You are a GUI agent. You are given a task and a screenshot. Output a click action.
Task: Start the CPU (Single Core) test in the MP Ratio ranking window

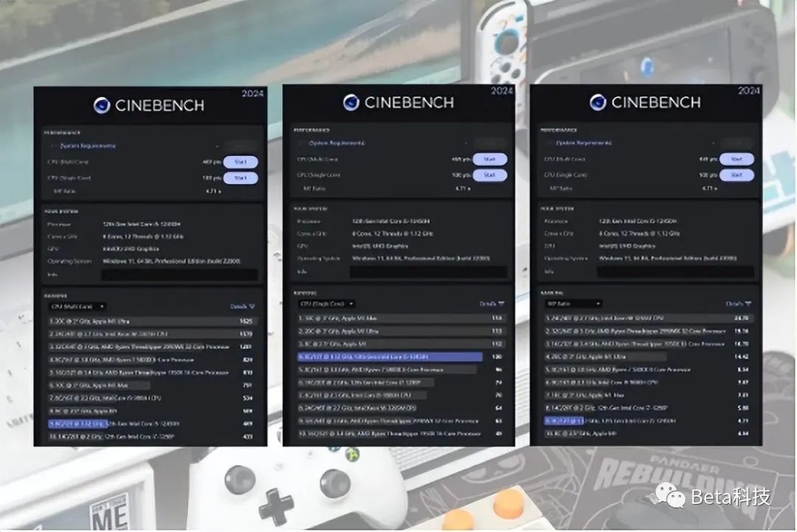click(736, 175)
